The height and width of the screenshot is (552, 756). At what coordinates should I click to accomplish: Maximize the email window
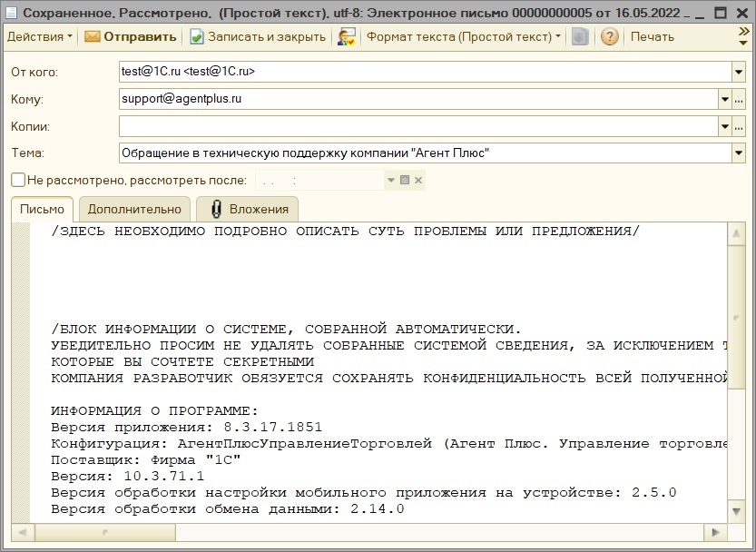[x=721, y=13]
